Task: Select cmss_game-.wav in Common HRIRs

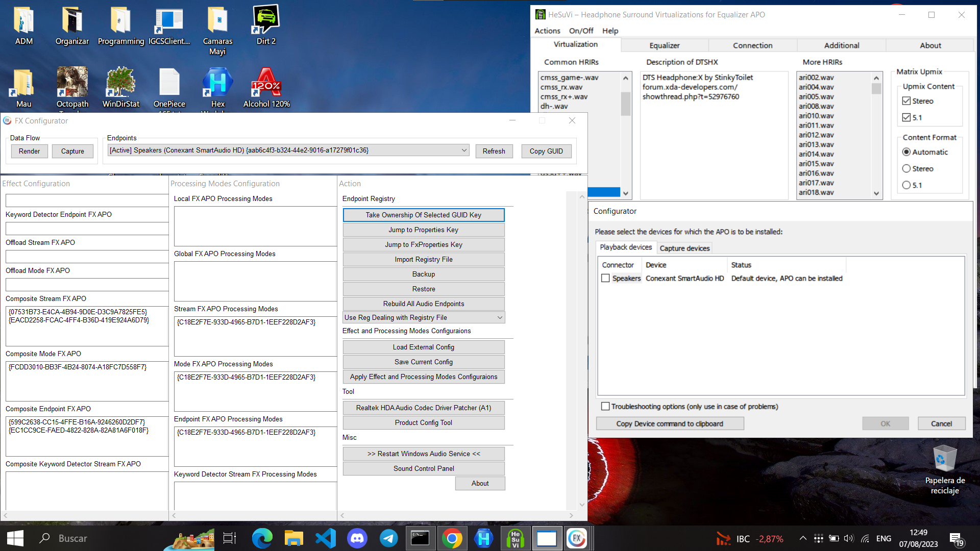Action: 569,78
